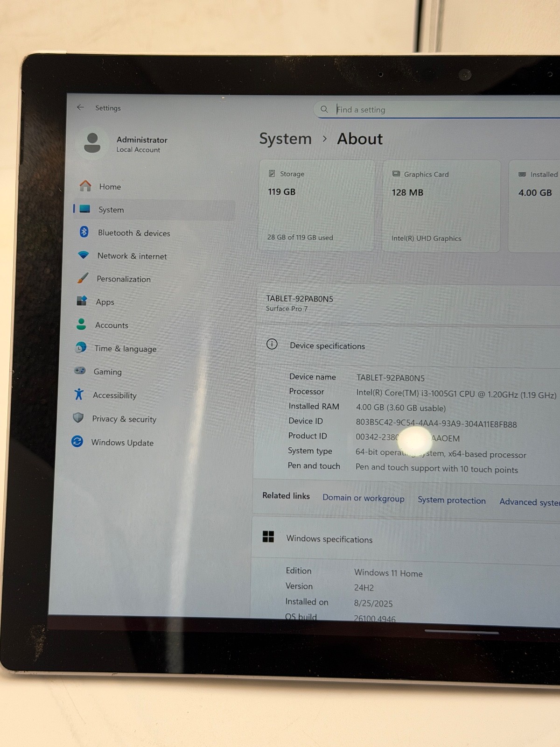
Task: Open the Graphics Card 128 MB card
Action: point(441,206)
